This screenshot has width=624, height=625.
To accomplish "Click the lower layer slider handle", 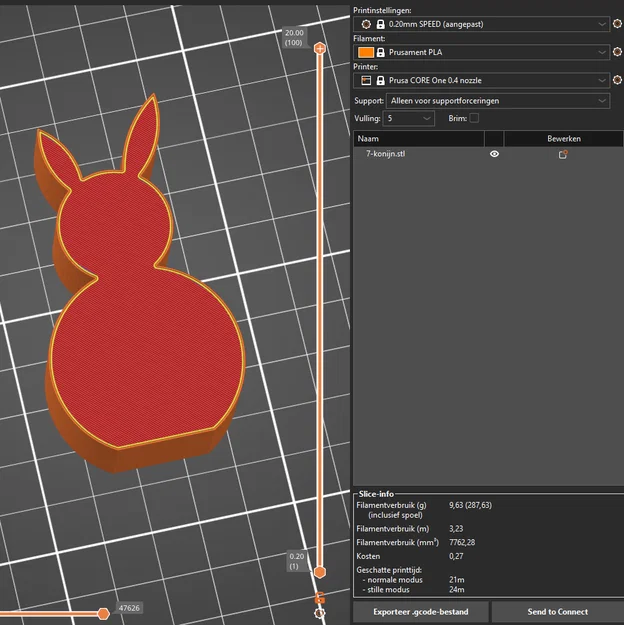I will point(319,572).
